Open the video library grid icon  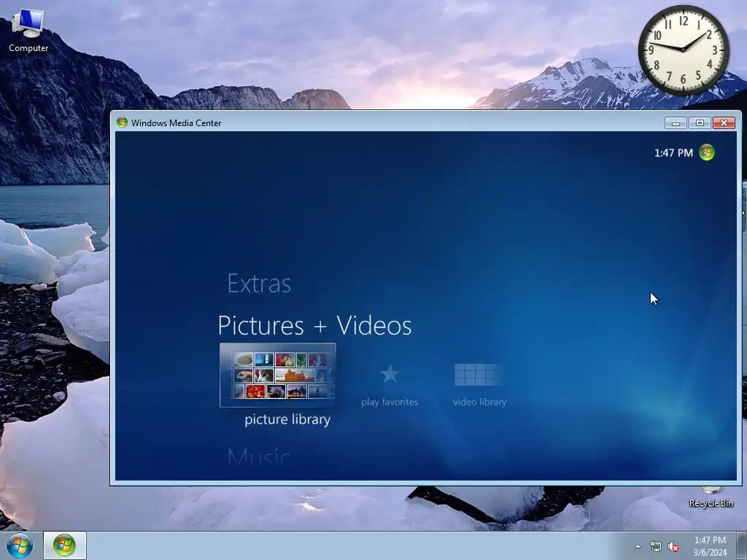pyautogui.click(x=479, y=374)
